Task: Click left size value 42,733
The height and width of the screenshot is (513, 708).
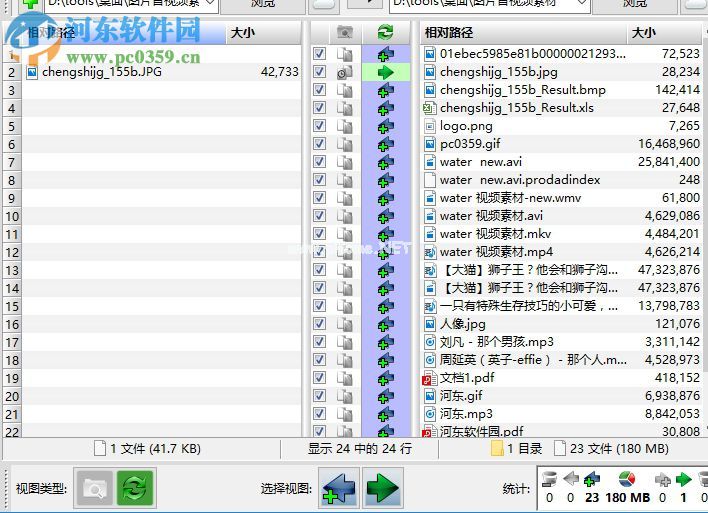Action: 279,72
